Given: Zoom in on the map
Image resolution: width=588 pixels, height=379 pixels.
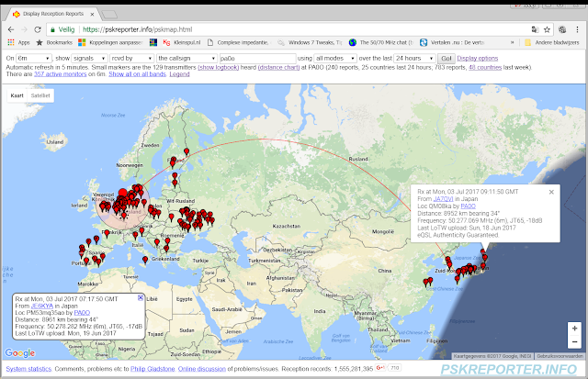Looking at the screenshot, I should pyautogui.click(x=574, y=329).
